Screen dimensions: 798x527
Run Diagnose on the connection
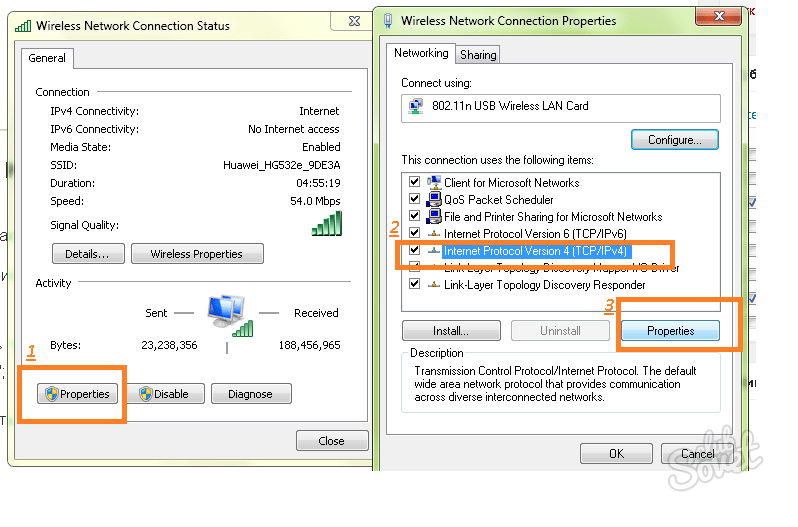point(251,394)
